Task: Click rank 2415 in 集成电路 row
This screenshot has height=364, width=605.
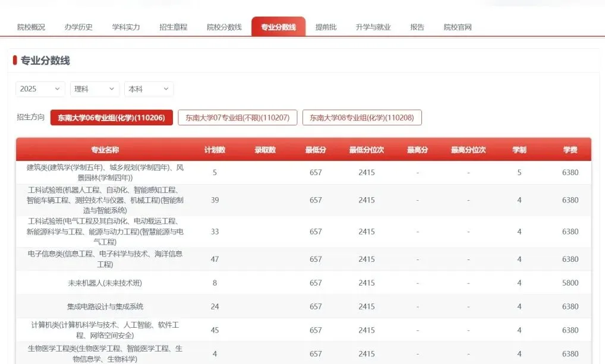Action: 367,306
